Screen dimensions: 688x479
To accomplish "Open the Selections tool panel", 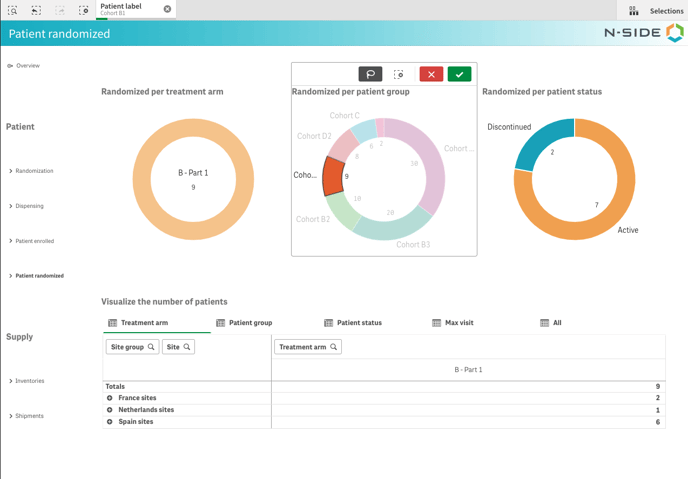I will [x=657, y=11].
